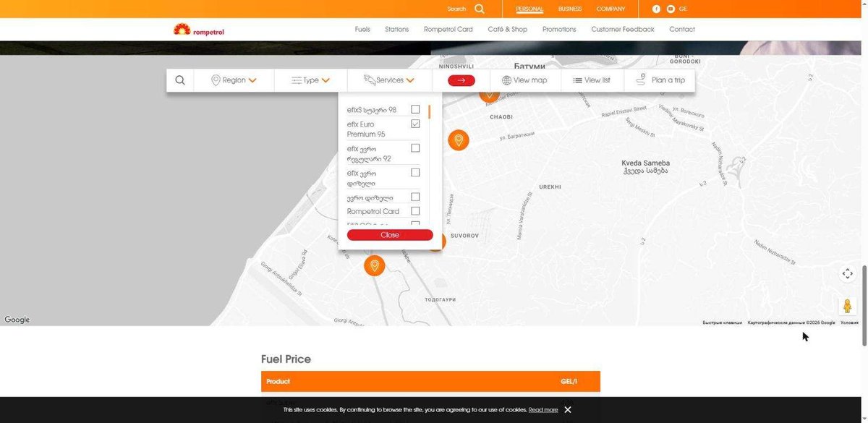Click the header search magnifier icon
This screenshot has width=868, height=423.
coord(479,9)
